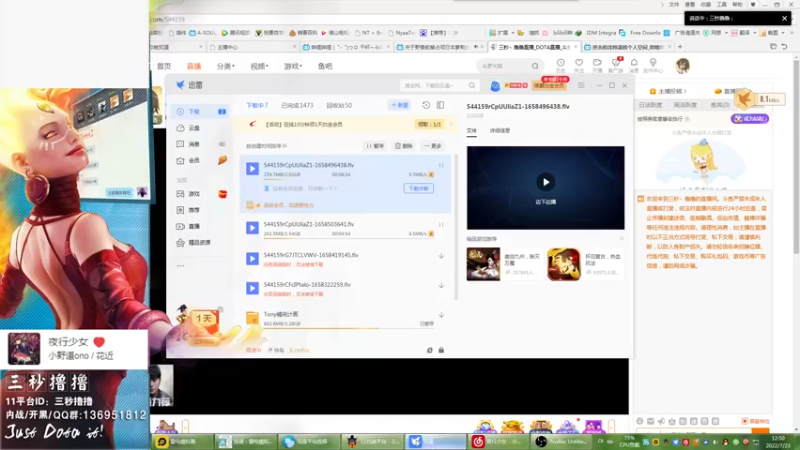Screen dimensions: 800x450
Task: Click the three-dots more item in sidebar
Action: (180, 265)
